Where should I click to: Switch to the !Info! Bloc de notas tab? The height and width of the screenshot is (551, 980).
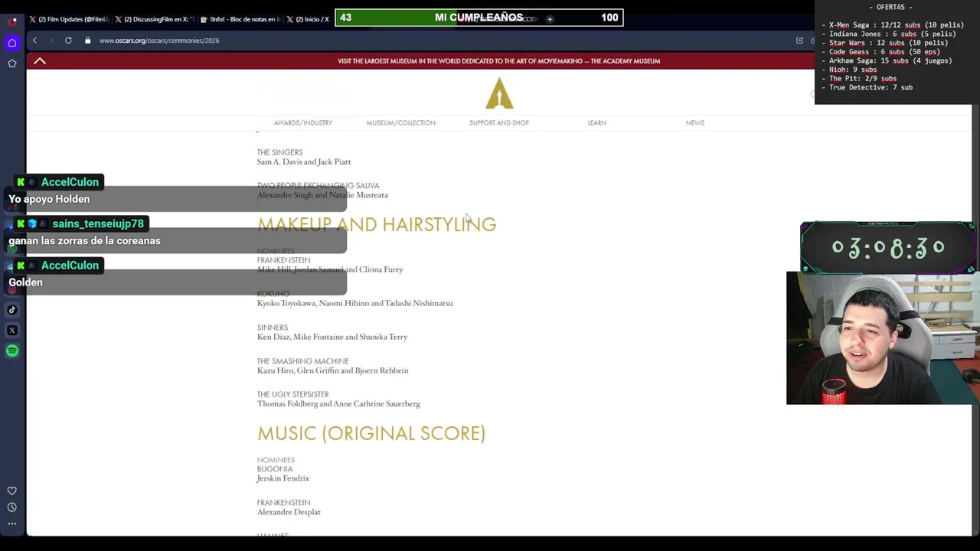click(x=240, y=19)
